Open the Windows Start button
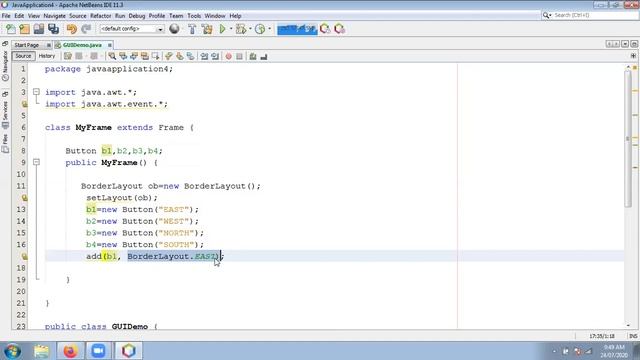Image resolution: width=640 pixels, height=360 pixels. tap(12, 351)
